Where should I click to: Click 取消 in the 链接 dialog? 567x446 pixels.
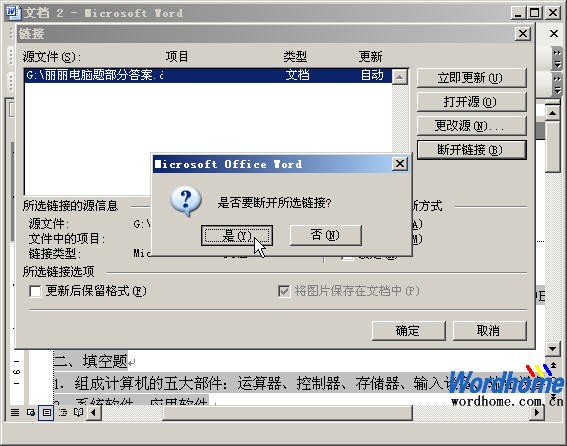tap(490, 331)
